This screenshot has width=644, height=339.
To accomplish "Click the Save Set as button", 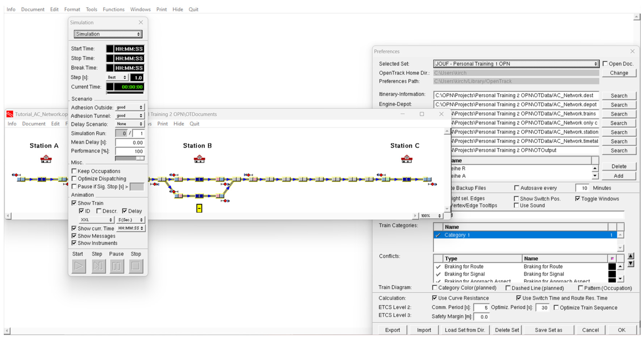I will coord(548,330).
